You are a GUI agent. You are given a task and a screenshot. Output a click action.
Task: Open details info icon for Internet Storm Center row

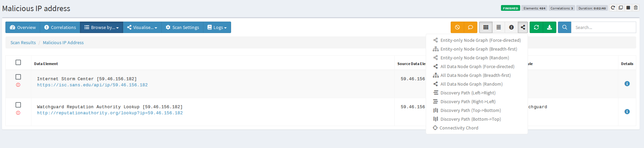[627, 84]
